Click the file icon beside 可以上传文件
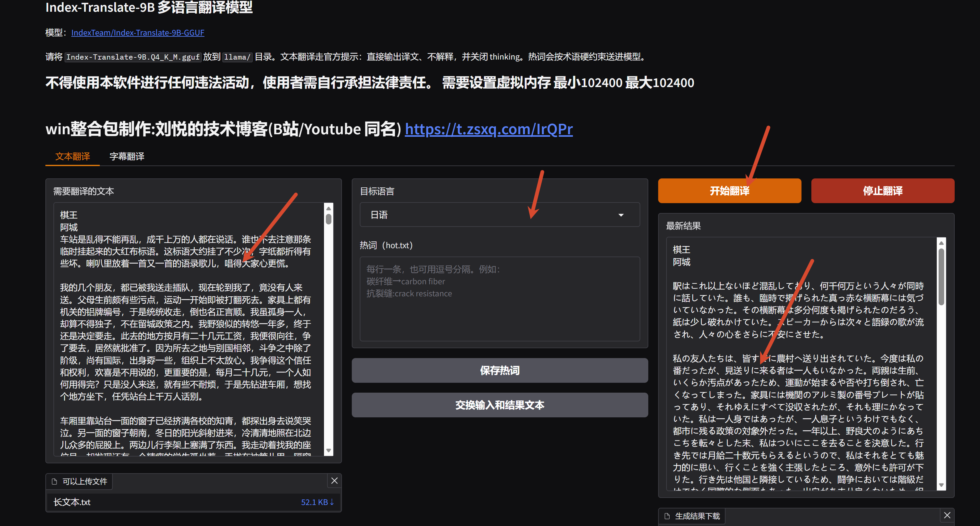The width and height of the screenshot is (980, 526). click(54, 482)
